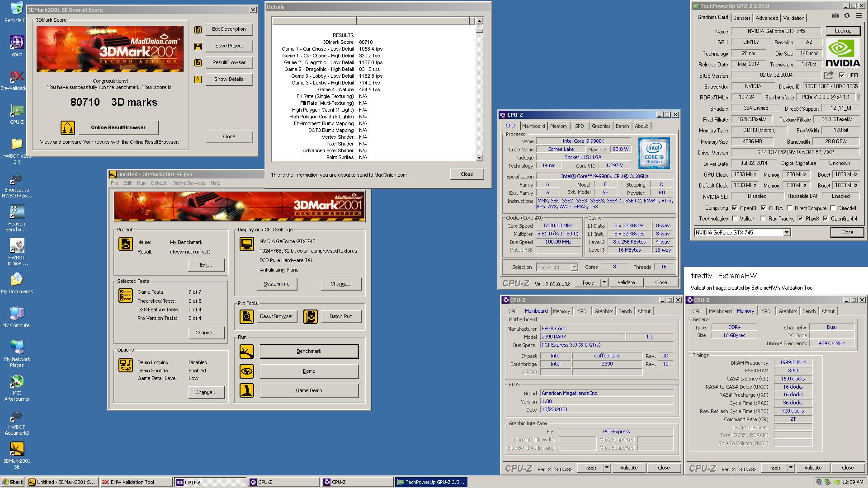
Task: Click Validate in the CPU-Z CPU window
Action: point(626,282)
